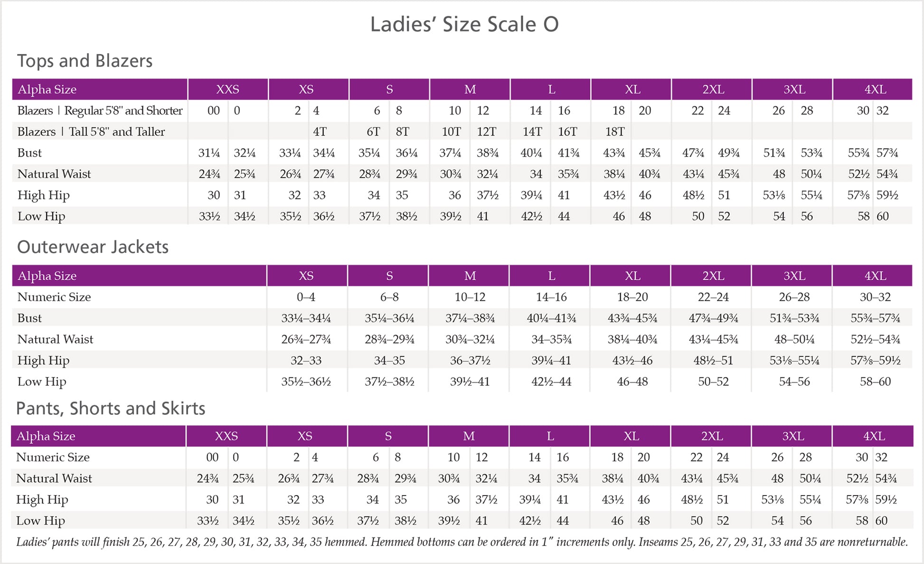Select the 0–4 numeric size in Outerwear Jackets

click(306, 297)
